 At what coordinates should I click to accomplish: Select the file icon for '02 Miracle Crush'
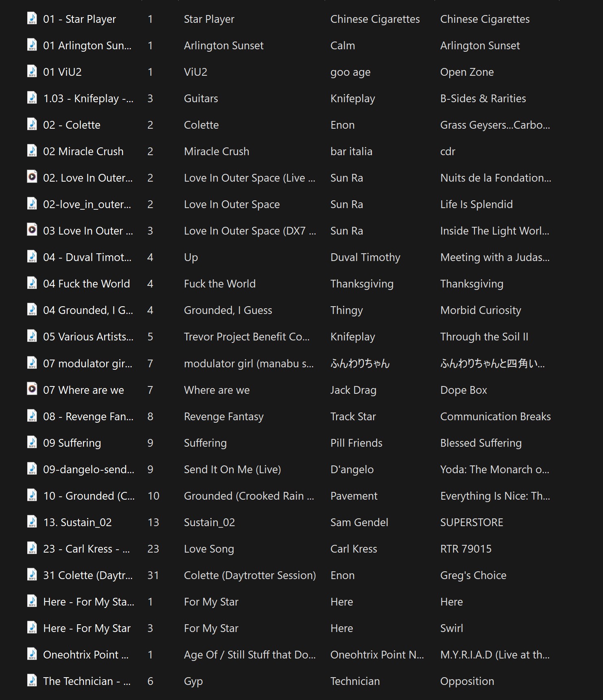tap(32, 151)
